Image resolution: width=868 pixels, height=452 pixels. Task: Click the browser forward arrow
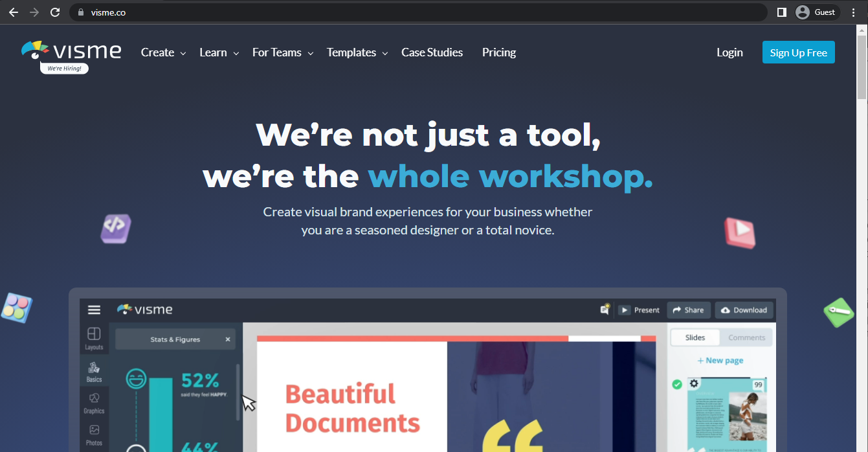tap(34, 12)
